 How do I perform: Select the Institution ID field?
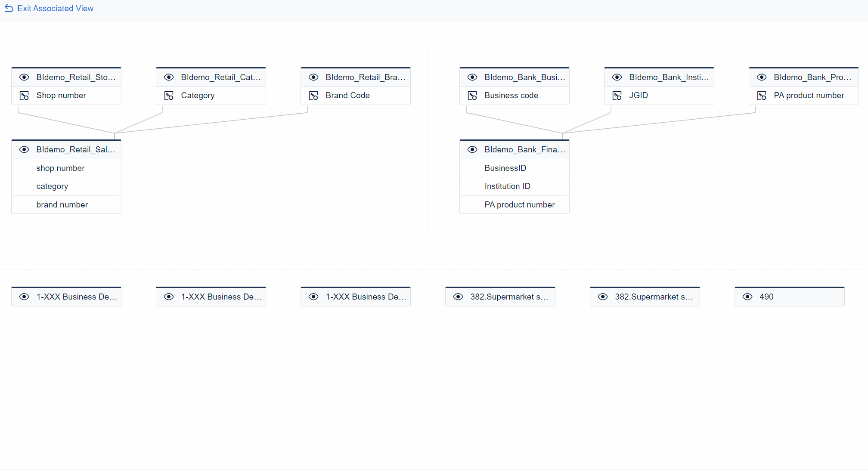click(507, 186)
